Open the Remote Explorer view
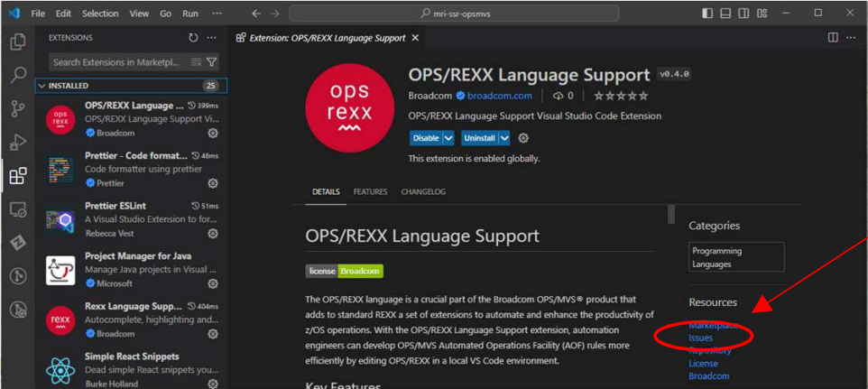This screenshot has height=389, width=868. (x=18, y=209)
